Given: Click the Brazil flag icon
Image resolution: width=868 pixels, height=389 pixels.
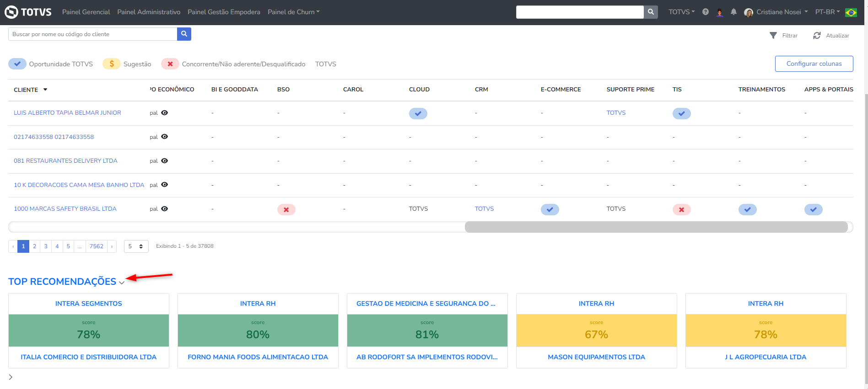Looking at the screenshot, I should pos(851,12).
